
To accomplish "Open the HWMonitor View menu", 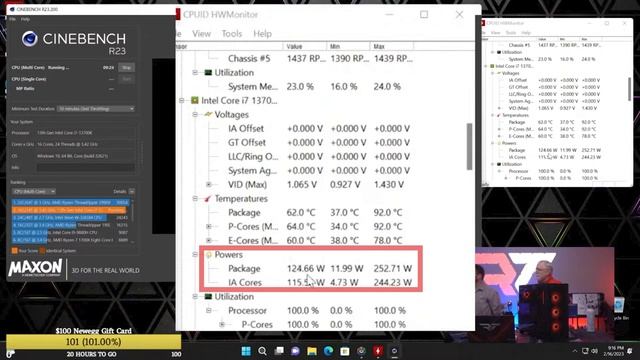I will click(202, 34).
